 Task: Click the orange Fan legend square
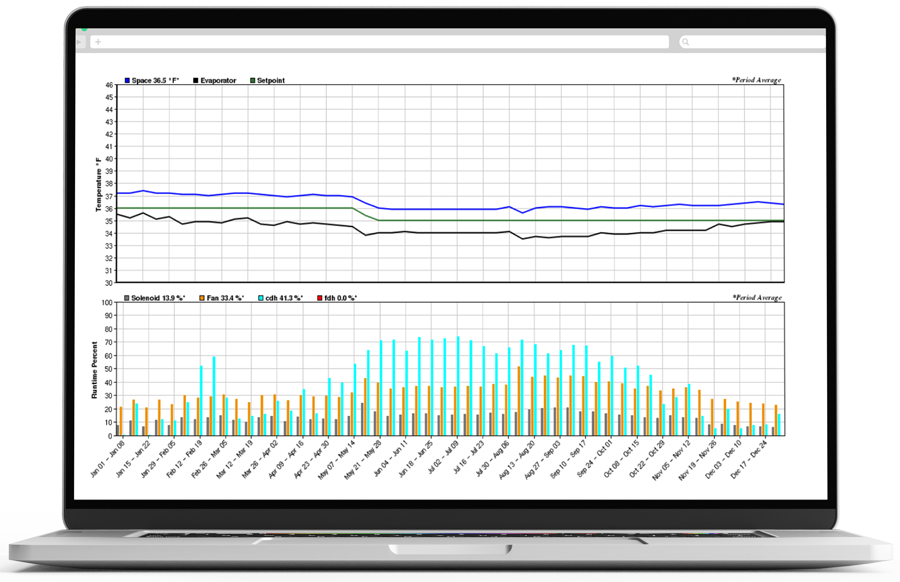point(201,298)
